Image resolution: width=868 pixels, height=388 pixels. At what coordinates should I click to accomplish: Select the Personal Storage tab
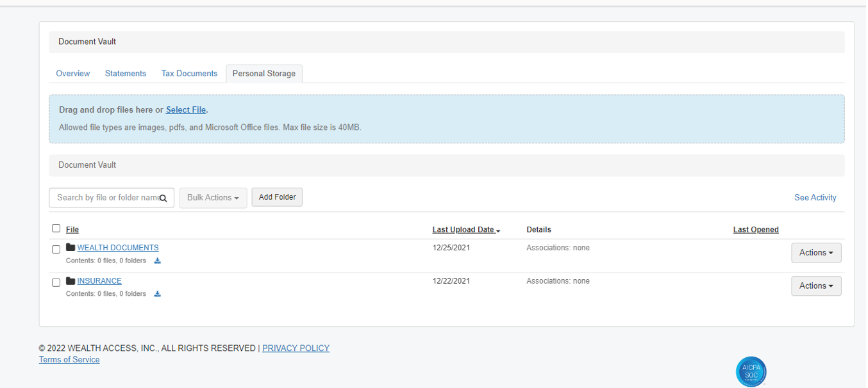pos(264,74)
